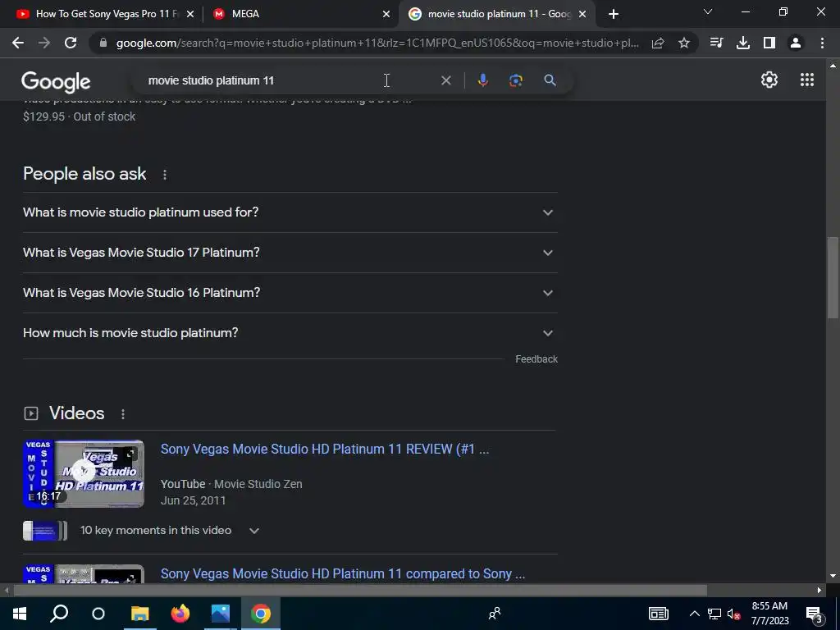
Task: Open People also ask options menu
Action: pyautogui.click(x=164, y=175)
